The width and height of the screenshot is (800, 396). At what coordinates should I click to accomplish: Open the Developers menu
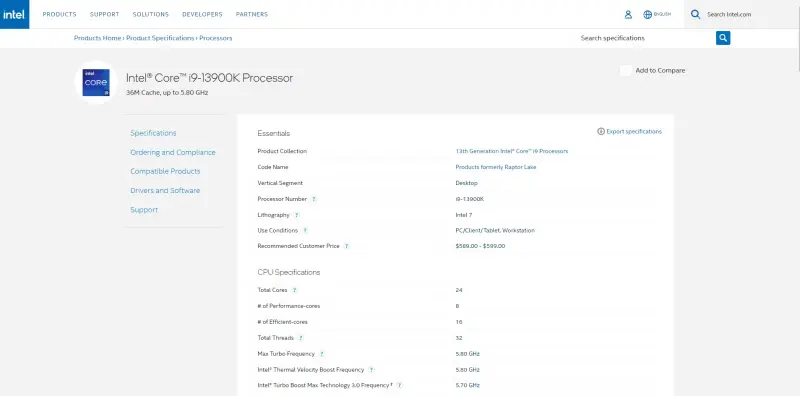click(x=202, y=14)
